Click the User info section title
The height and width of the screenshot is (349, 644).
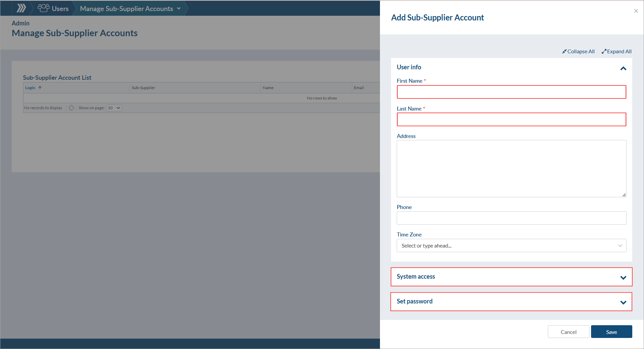409,67
